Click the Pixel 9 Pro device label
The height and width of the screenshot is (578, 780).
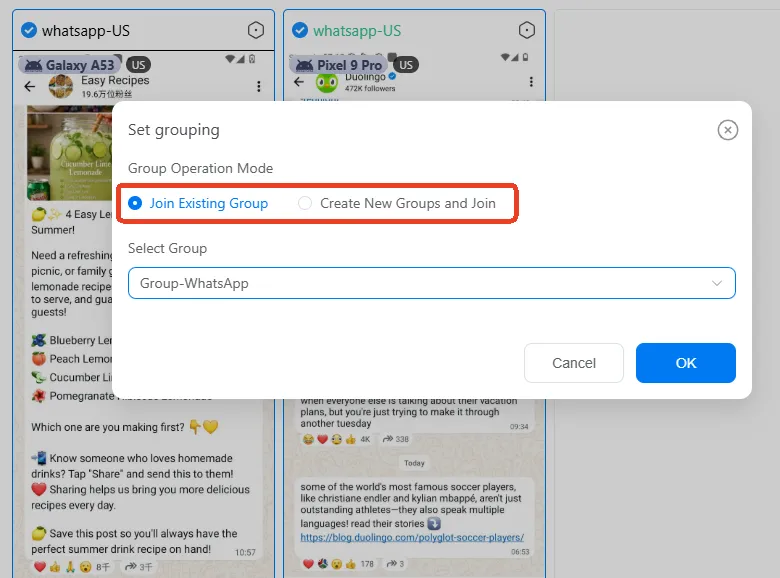coord(340,65)
